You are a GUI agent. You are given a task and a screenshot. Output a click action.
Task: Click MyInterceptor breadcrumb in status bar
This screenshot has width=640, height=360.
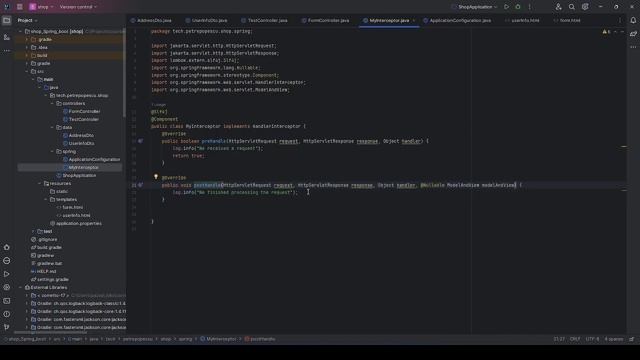pyautogui.click(x=218, y=339)
